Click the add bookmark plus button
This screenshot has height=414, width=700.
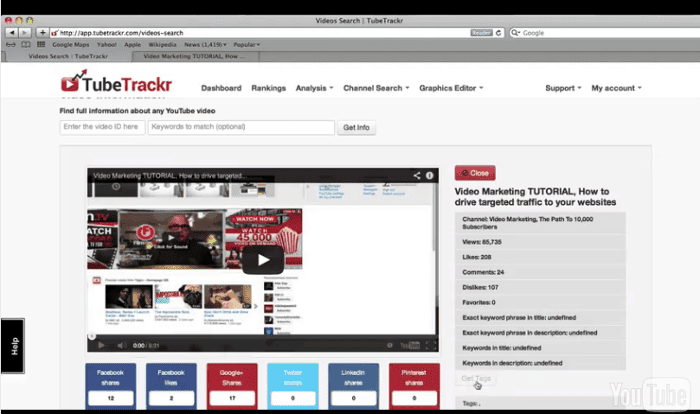pyautogui.click(x=42, y=33)
